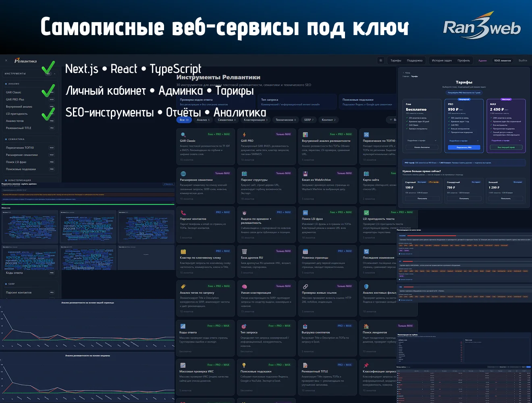Open Профиль in the top navigation
The image size is (532, 403).
point(463,60)
